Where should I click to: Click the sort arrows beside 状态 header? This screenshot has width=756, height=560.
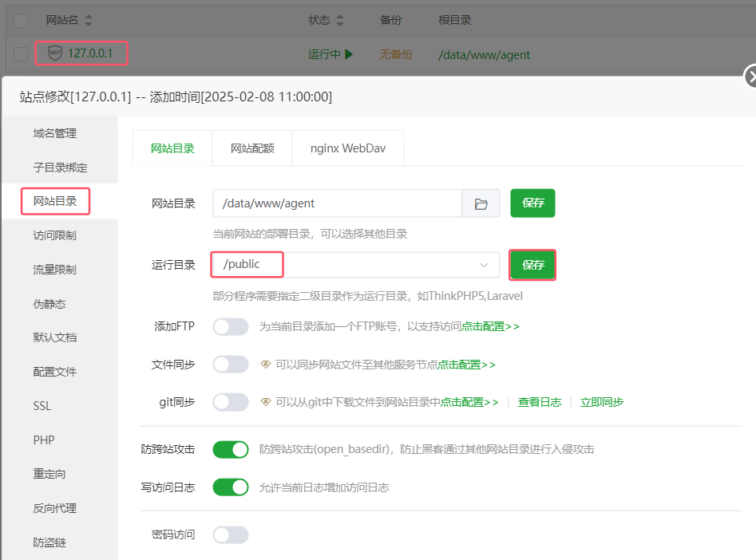click(x=340, y=20)
